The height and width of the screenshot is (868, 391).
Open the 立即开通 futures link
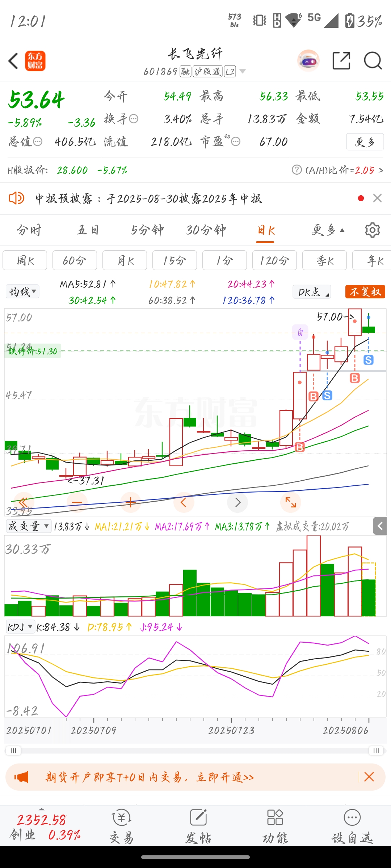coord(225,777)
